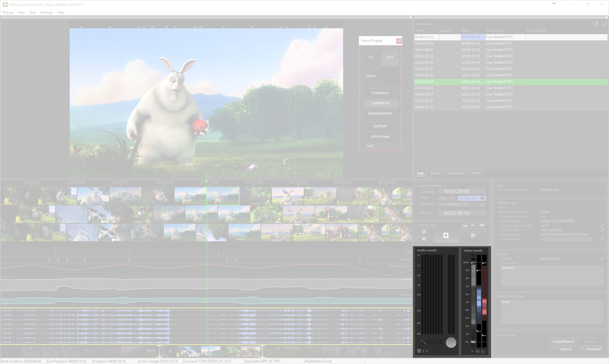Viewport: 609px width, 364px height.
Task: Click into the notes text box
Action: 552,312
